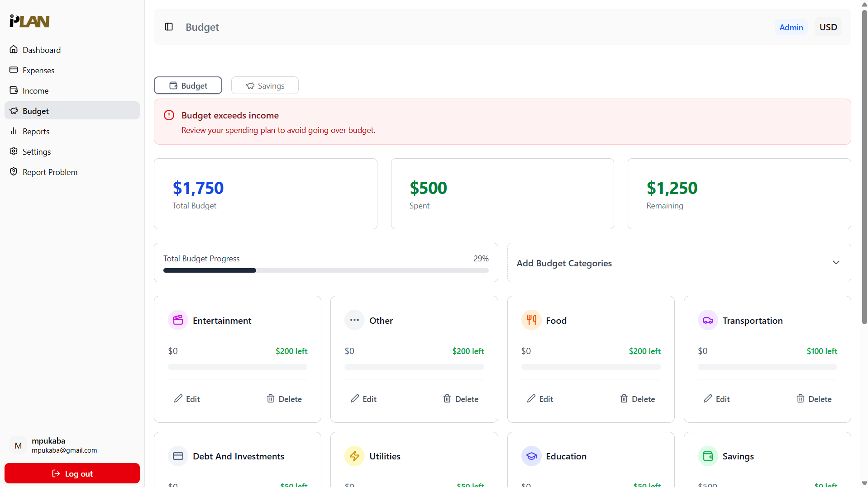The image size is (868, 487).
Task: Select the Budget tab
Action: [188, 85]
